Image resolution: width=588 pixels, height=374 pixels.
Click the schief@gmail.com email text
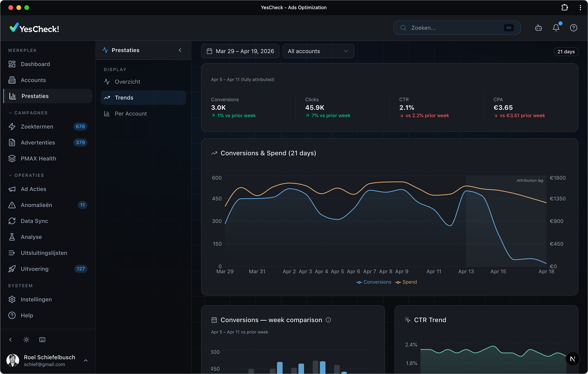[x=45, y=365]
